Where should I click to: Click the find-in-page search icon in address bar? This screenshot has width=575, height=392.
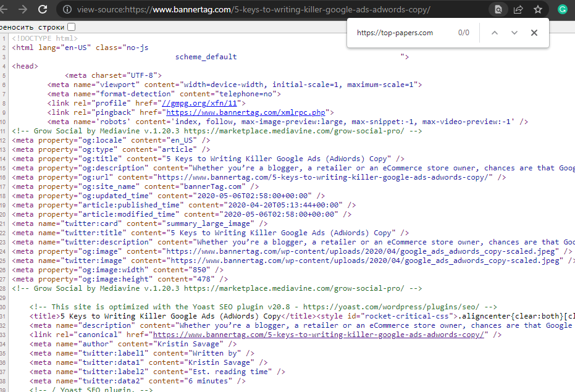[x=498, y=10]
